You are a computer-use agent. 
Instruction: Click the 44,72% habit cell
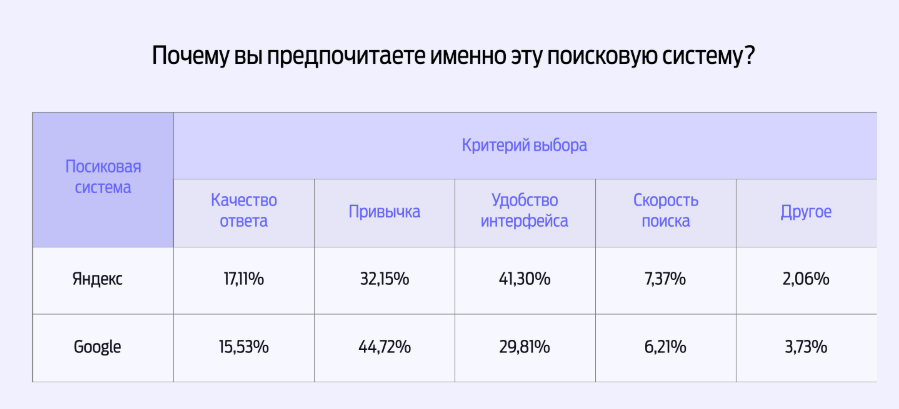click(x=384, y=347)
